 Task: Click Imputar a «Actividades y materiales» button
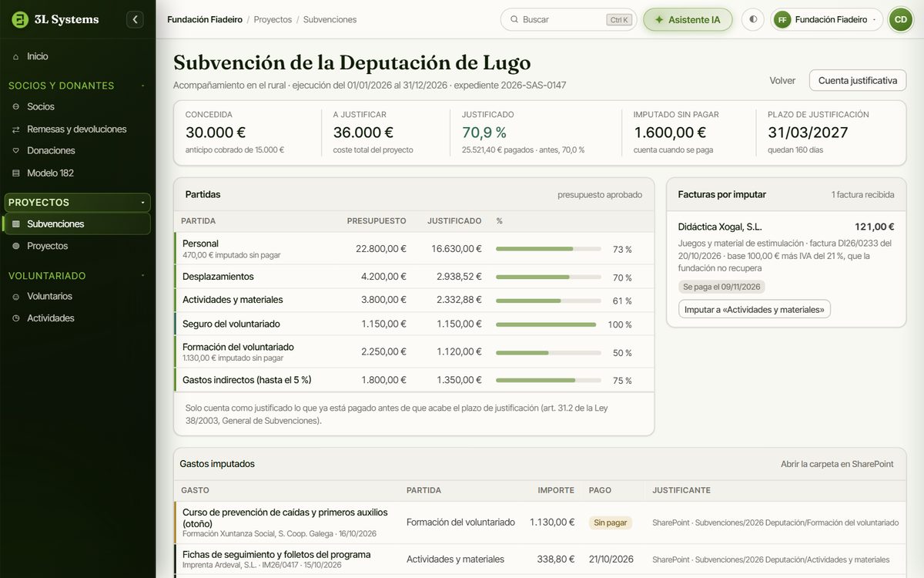point(755,310)
